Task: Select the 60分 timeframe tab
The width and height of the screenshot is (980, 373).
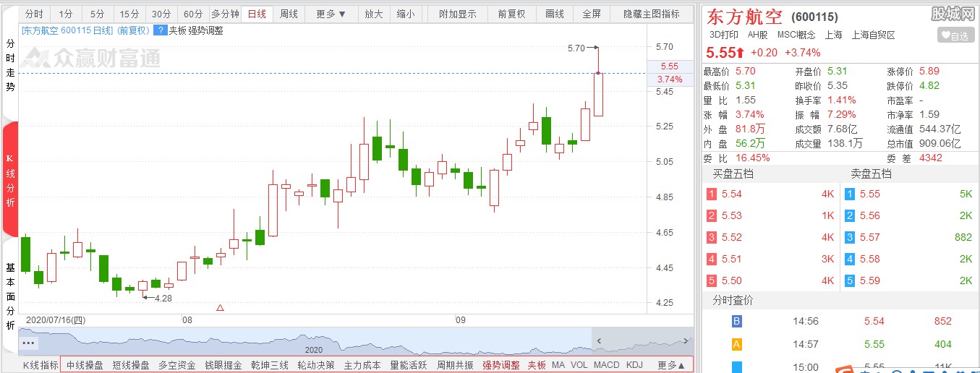Action: pyautogui.click(x=193, y=14)
